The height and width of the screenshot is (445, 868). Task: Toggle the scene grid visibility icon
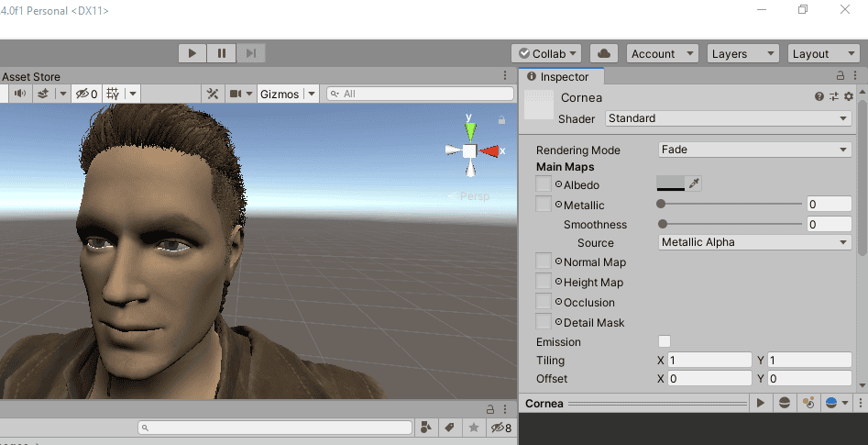coord(113,94)
